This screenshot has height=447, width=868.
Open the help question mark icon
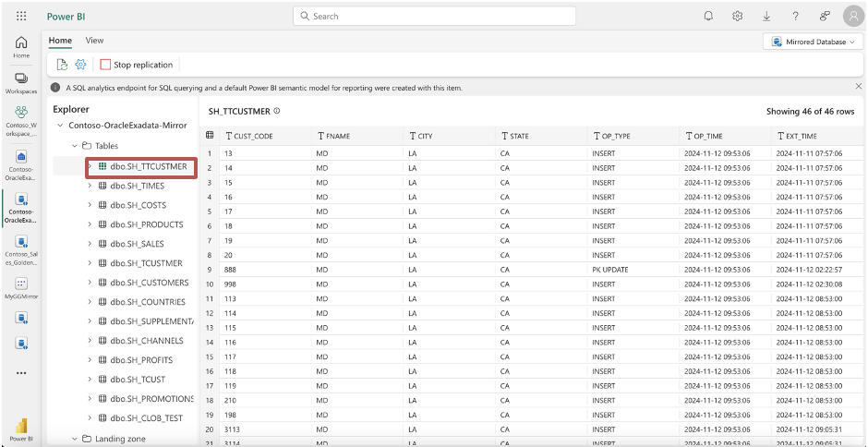pyautogui.click(x=795, y=16)
